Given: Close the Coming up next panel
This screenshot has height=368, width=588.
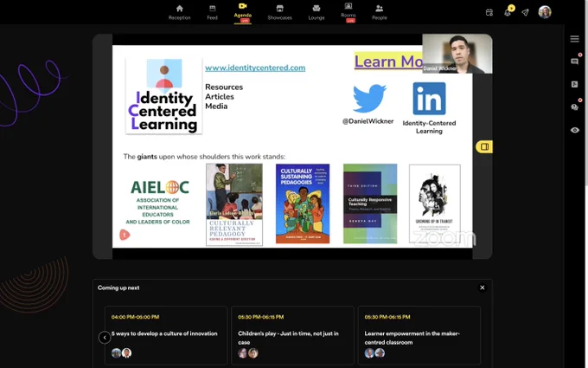Looking at the screenshot, I should point(483,287).
